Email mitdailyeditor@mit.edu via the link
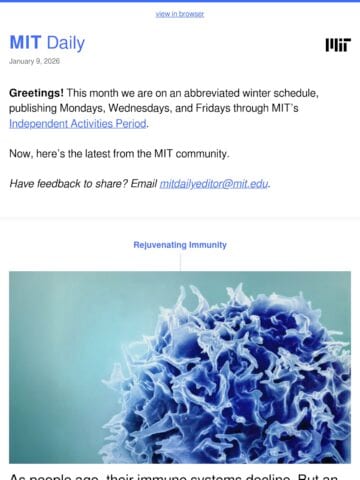This screenshot has height=480, width=360. pyautogui.click(x=214, y=184)
